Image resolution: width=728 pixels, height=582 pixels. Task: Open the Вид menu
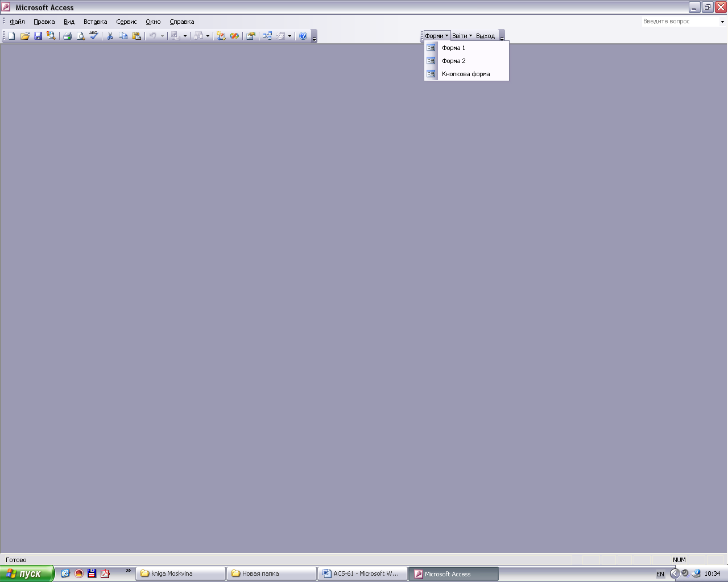pyautogui.click(x=69, y=22)
